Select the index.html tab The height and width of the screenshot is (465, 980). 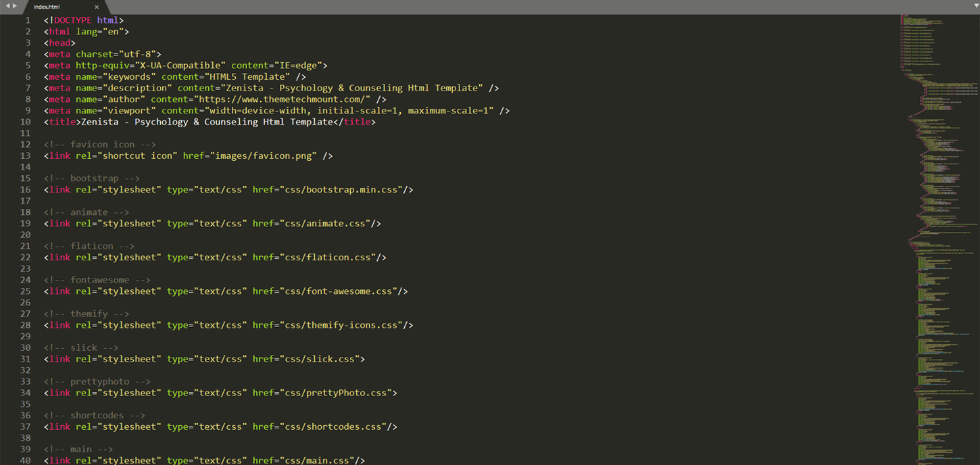pos(64,7)
